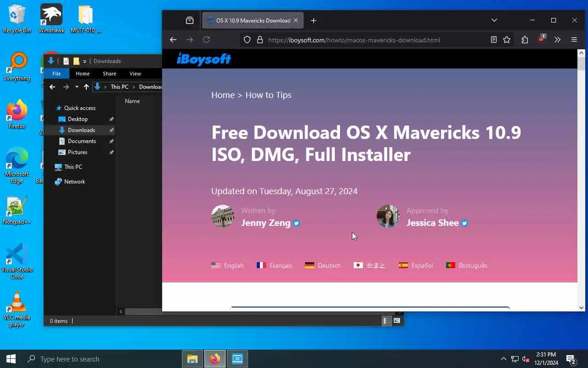
Task: Select Network in the navigation pane
Action: pos(74,182)
